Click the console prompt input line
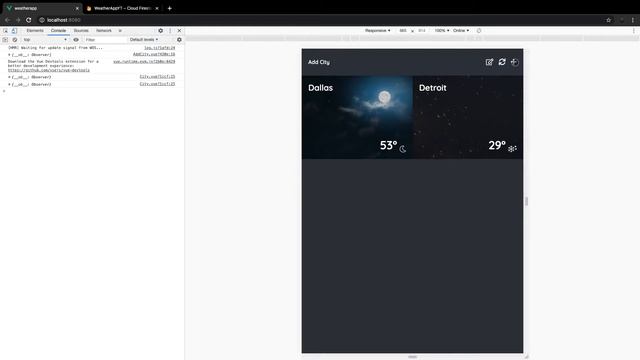This screenshot has height=360, width=640. 92,91
